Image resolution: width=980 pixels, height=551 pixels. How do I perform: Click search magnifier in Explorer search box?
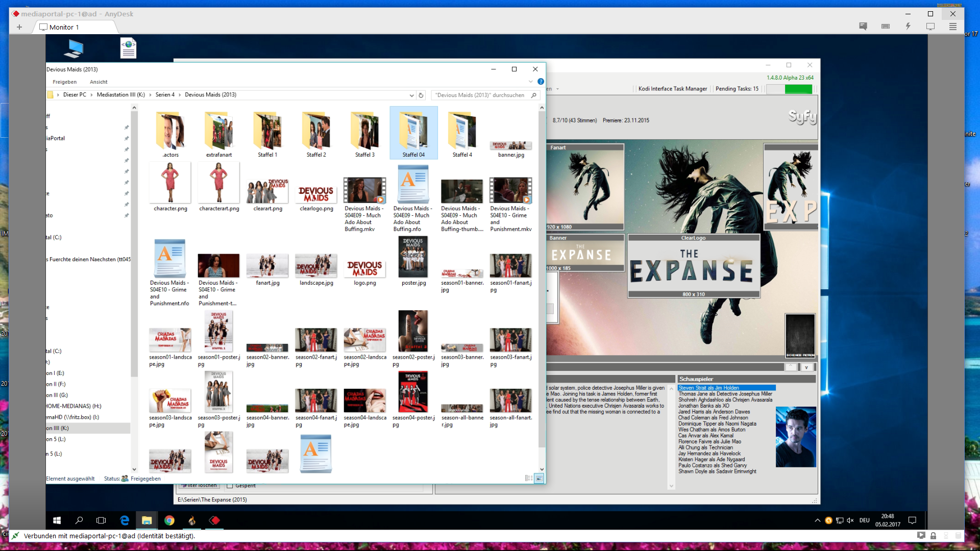pyautogui.click(x=534, y=95)
